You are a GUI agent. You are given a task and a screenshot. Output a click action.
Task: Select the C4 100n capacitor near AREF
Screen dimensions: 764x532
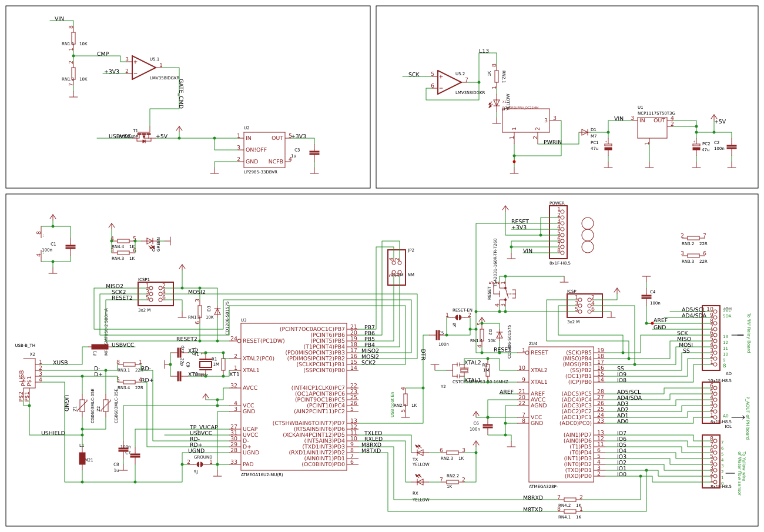coord(646,297)
